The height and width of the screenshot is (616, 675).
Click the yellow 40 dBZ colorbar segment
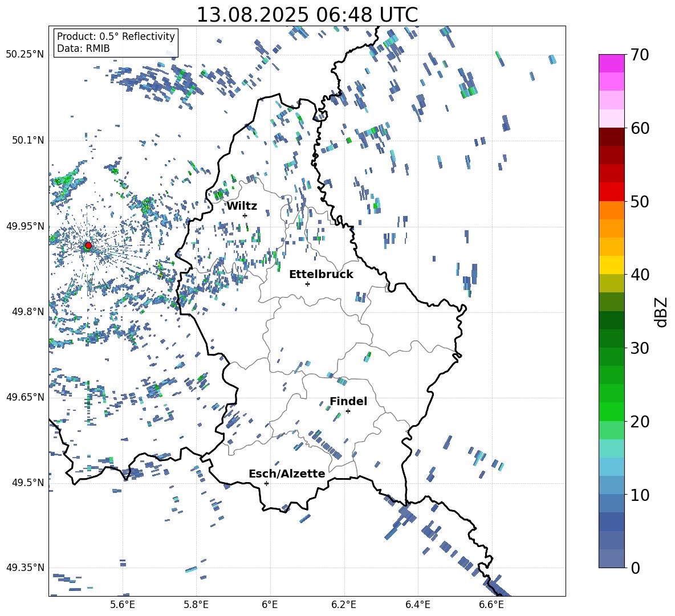pyautogui.click(x=611, y=265)
